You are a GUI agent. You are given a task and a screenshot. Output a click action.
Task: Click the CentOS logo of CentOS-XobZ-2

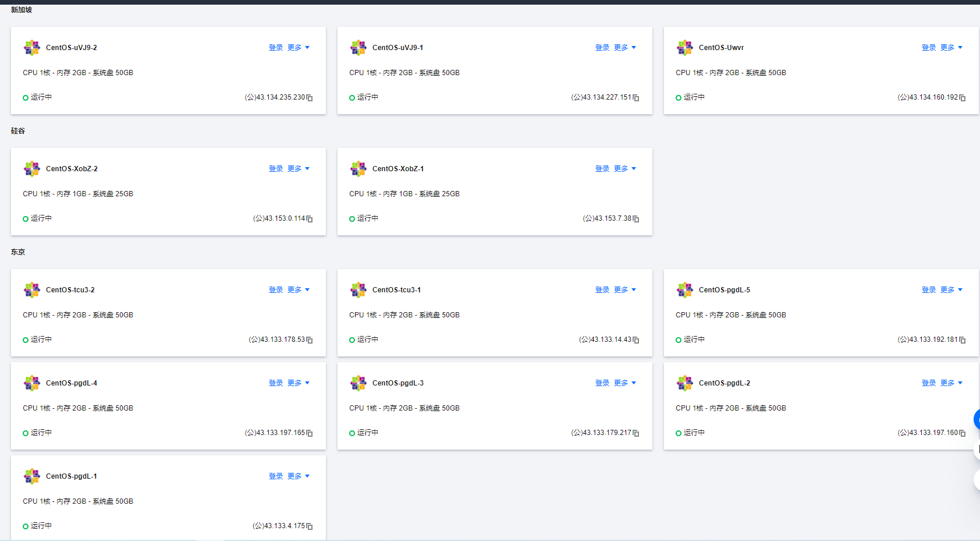pyautogui.click(x=31, y=169)
